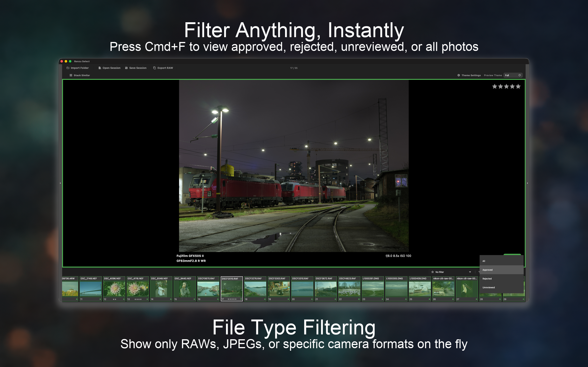Click the star icon in the No filter bar
Viewport: 588px width, 367px height.
[433, 272]
